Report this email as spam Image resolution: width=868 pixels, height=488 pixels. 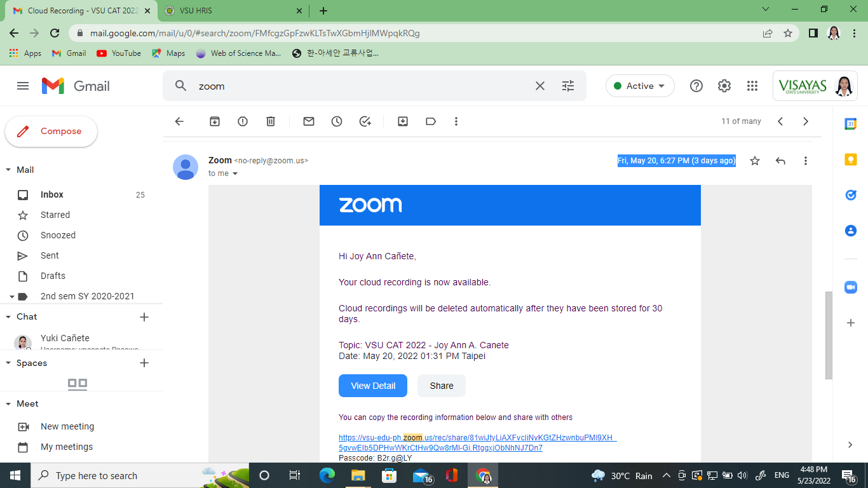click(243, 121)
